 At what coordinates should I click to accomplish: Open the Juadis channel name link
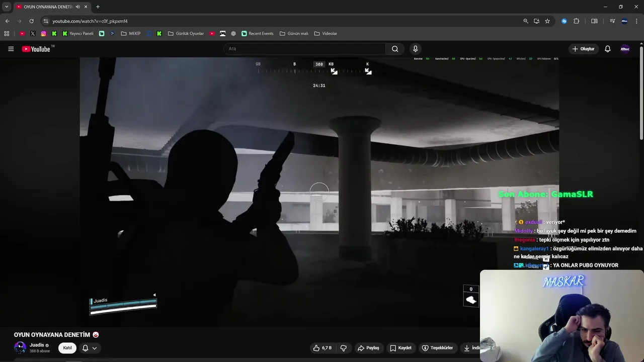point(37,345)
